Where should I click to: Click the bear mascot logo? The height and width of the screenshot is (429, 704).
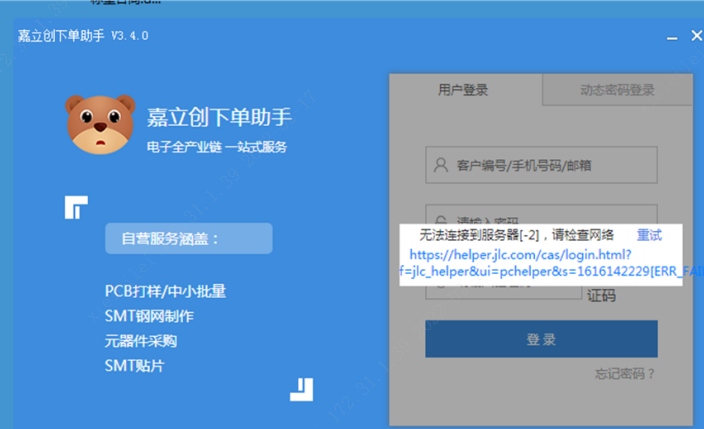(100, 124)
